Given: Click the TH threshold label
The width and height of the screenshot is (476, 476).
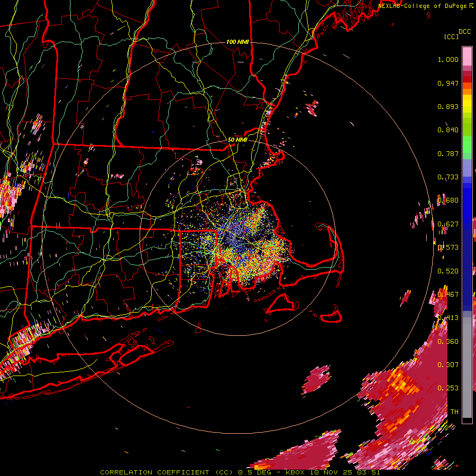Looking at the screenshot, I should (454, 411).
